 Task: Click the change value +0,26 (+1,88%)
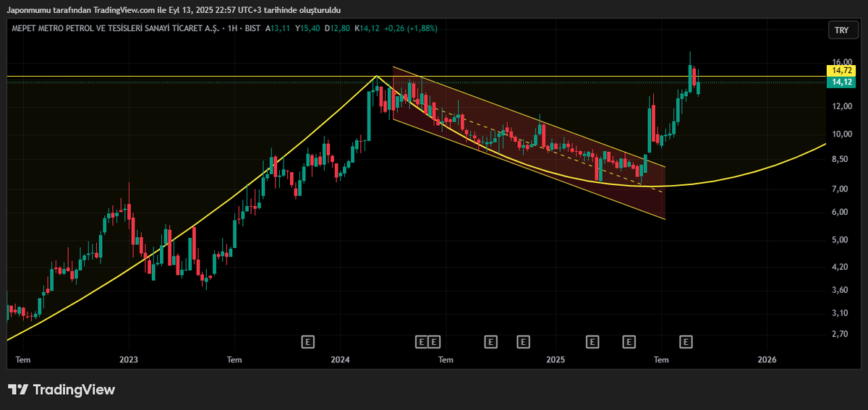pos(411,28)
